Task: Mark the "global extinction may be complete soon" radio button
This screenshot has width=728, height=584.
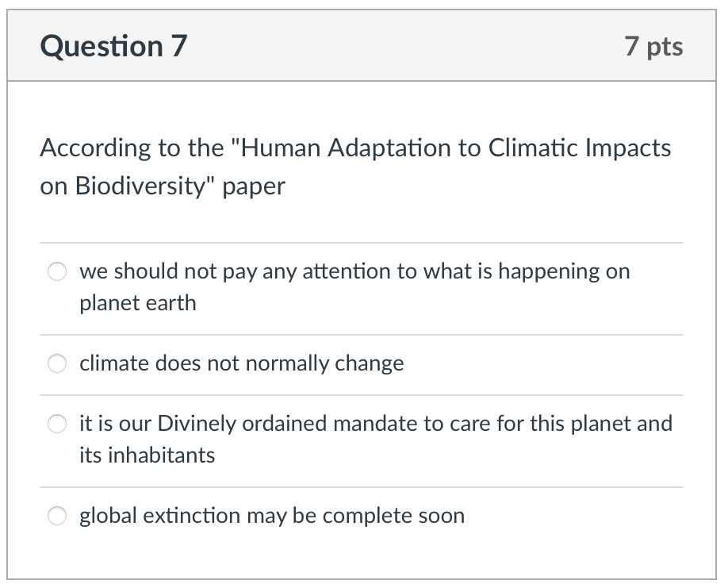Action: [x=58, y=517]
